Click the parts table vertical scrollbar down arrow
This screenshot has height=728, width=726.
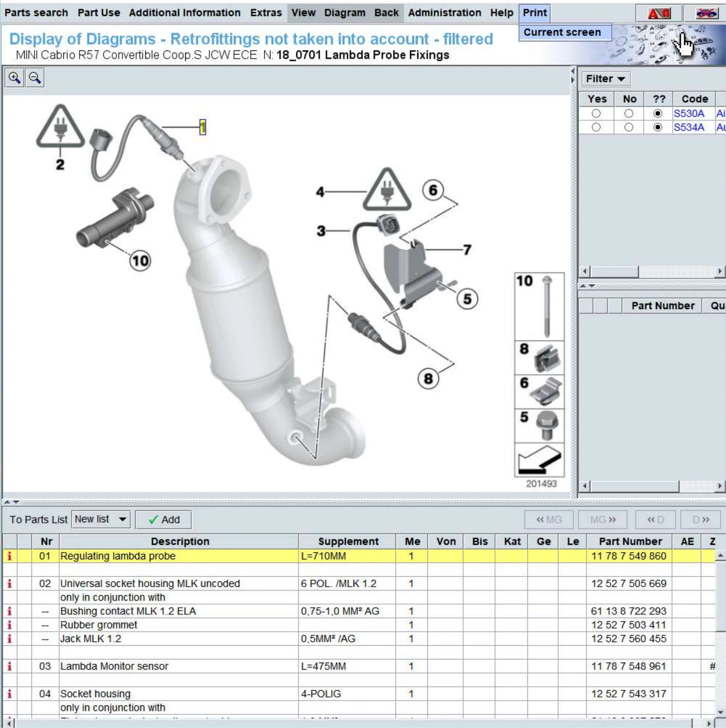(720, 713)
